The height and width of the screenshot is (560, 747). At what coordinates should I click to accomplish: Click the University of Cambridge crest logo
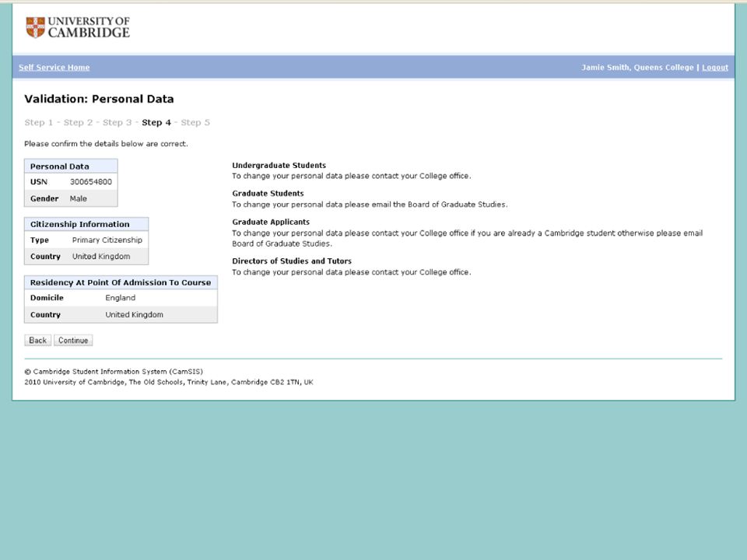(36, 27)
